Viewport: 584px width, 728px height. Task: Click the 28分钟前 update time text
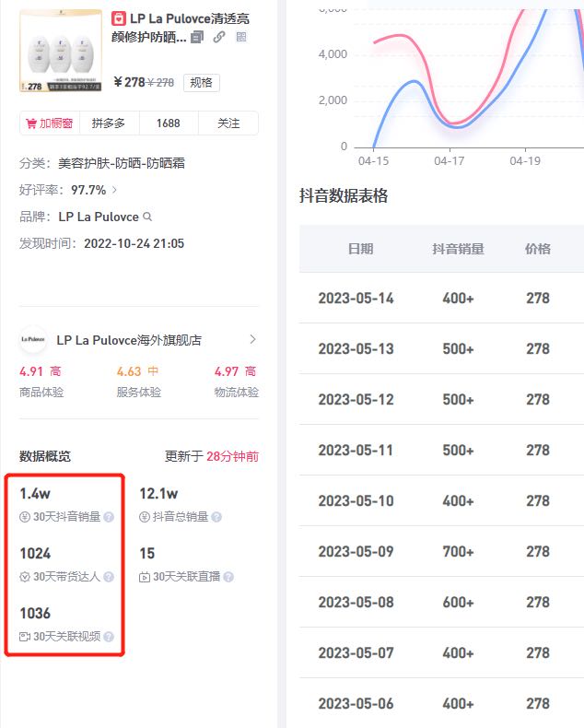(x=232, y=456)
